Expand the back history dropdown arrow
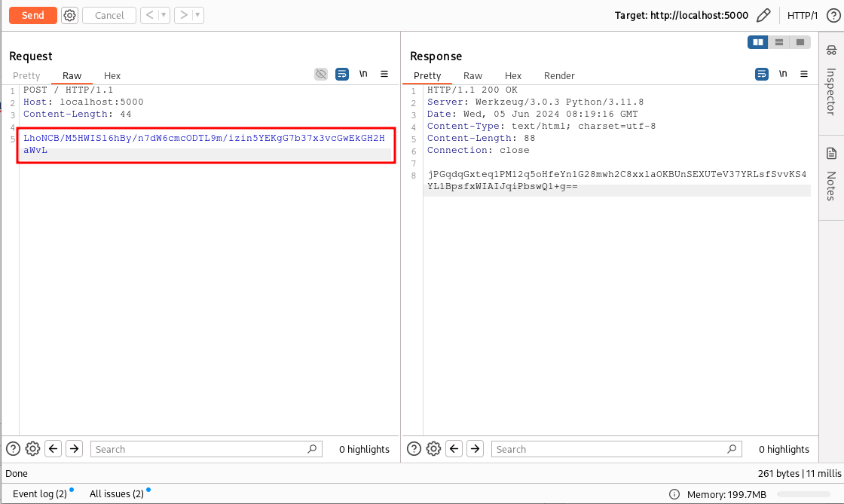 (164, 15)
